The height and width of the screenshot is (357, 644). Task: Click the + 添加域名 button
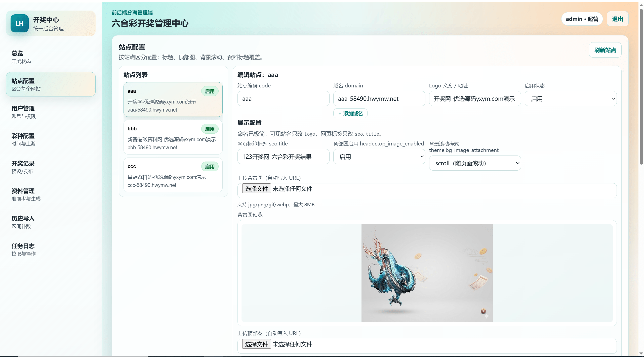tap(350, 114)
